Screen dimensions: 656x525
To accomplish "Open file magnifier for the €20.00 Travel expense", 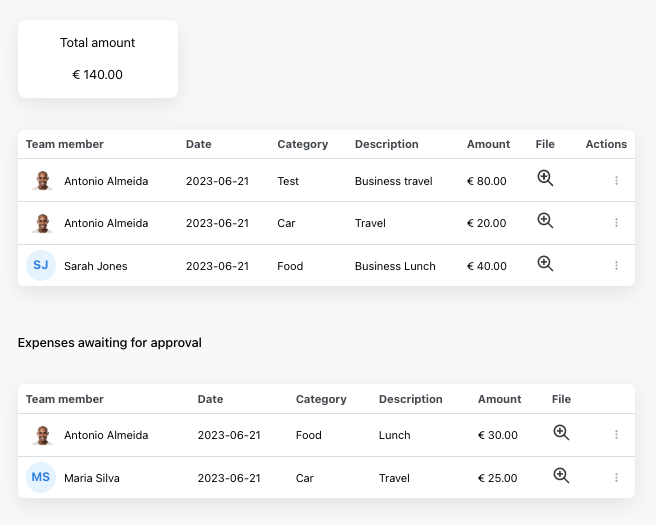I will click(x=545, y=220).
